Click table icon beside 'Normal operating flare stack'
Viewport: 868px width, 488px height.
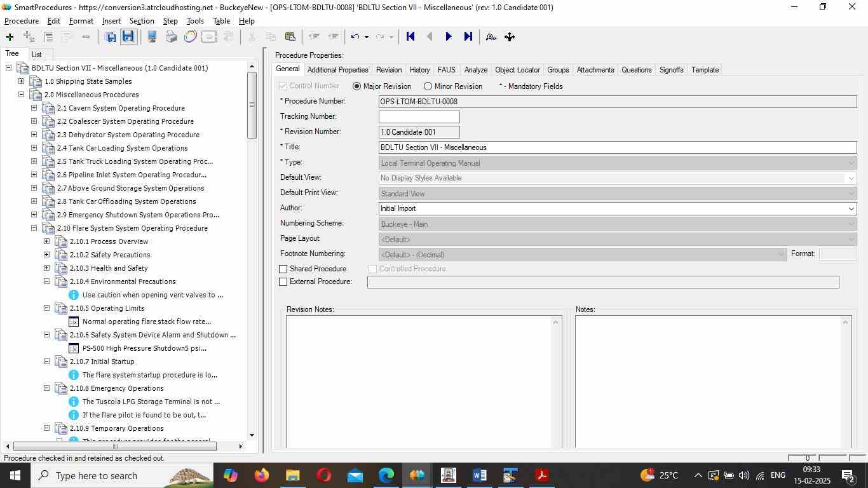pos(74,322)
